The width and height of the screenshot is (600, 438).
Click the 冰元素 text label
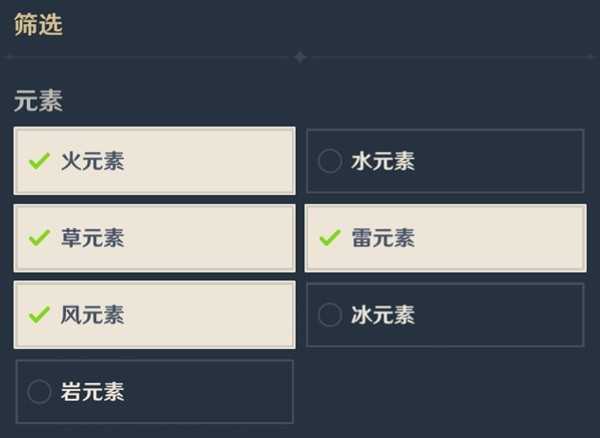pos(383,315)
